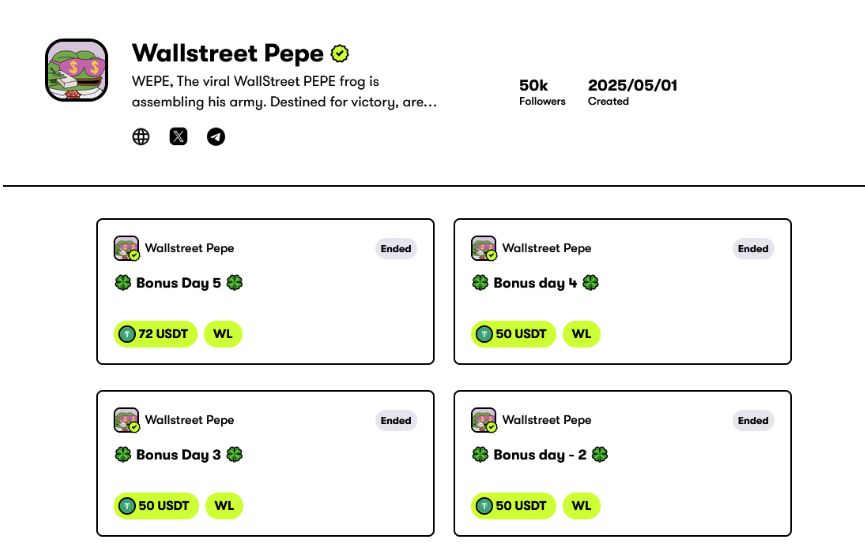The image size is (865, 560).
Task: Click the Wallstreet Pepe profile avatar
Action: pyautogui.click(x=77, y=70)
